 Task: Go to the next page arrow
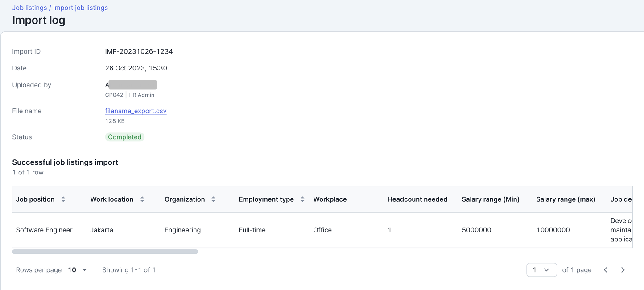tap(623, 270)
